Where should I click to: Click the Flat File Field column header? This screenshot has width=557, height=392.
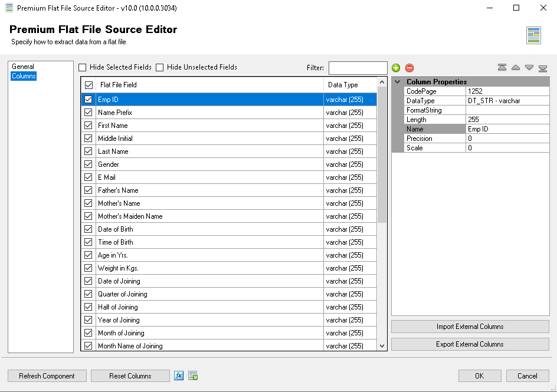coord(209,85)
